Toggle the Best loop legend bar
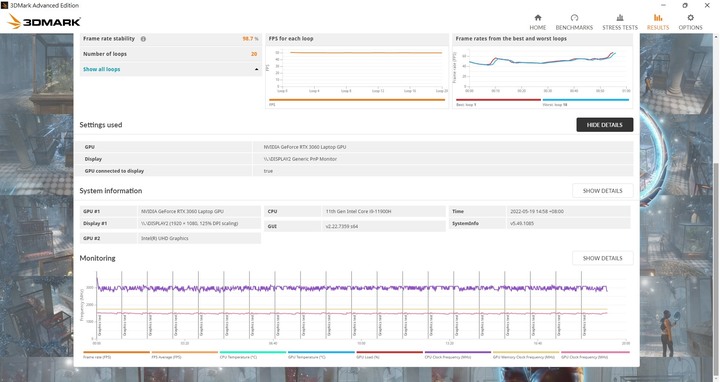 click(x=498, y=100)
